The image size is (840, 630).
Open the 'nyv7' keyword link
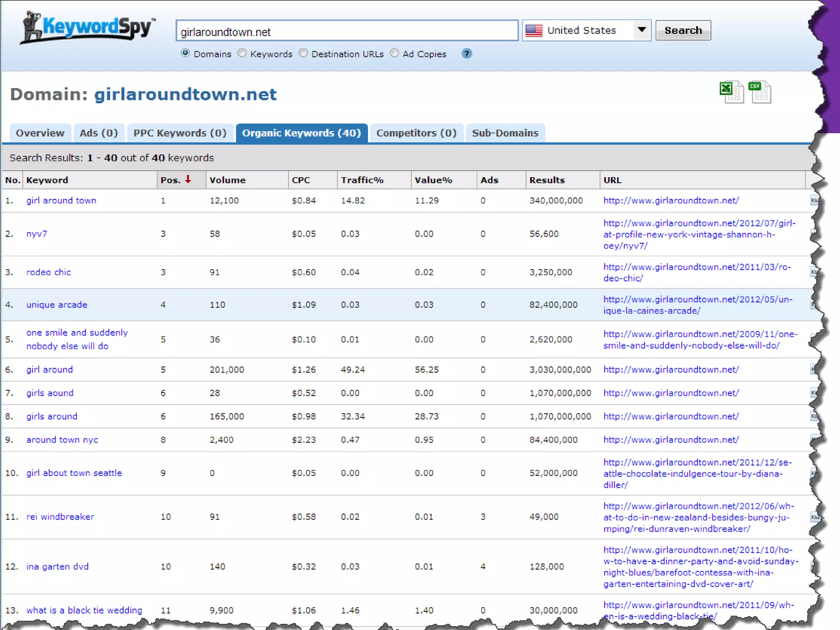tap(37, 234)
